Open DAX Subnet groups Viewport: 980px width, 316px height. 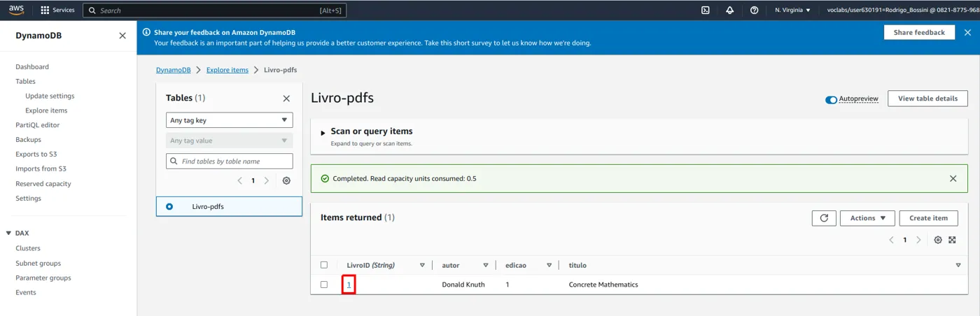[38, 264]
